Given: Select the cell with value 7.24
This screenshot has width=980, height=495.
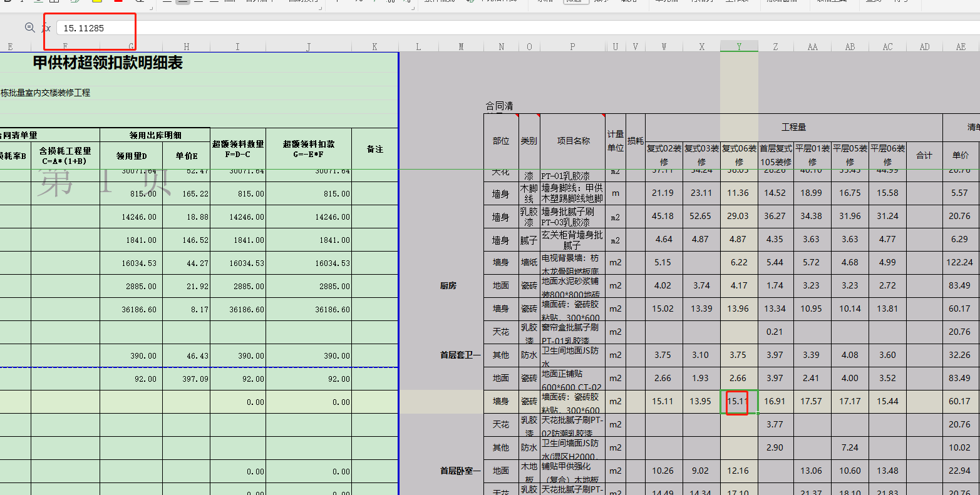Looking at the screenshot, I should [x=850, y=448].
